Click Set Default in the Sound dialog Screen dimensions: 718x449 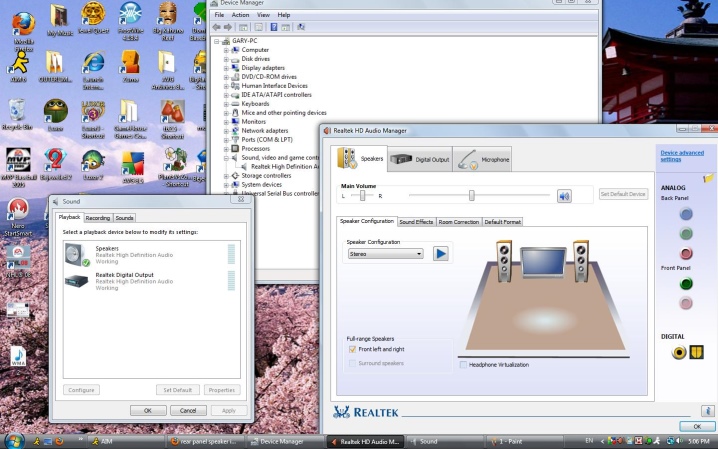177,390
